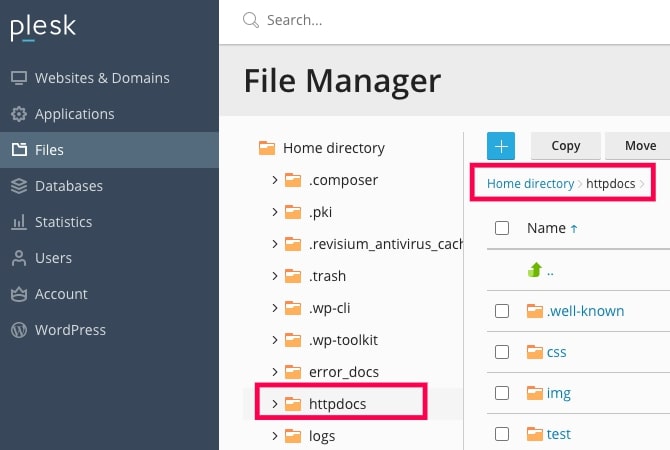This screenshot has width=670, height=450.
Task: Select the checkbox for .well-known folder
Action: (x=502, y=311)
